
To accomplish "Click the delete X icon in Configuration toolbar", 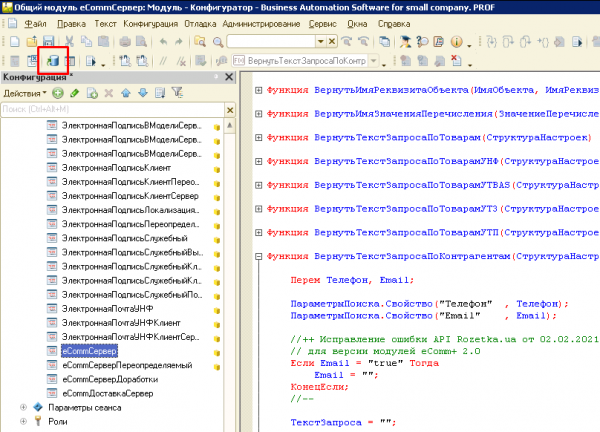I will click(108, 93).
